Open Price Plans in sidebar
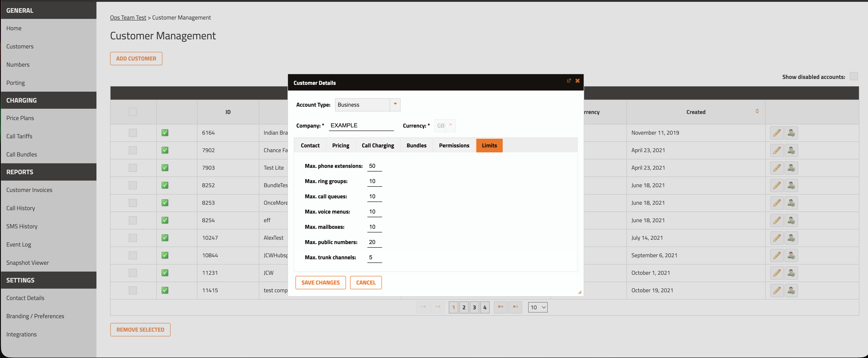 coord(20,118)
